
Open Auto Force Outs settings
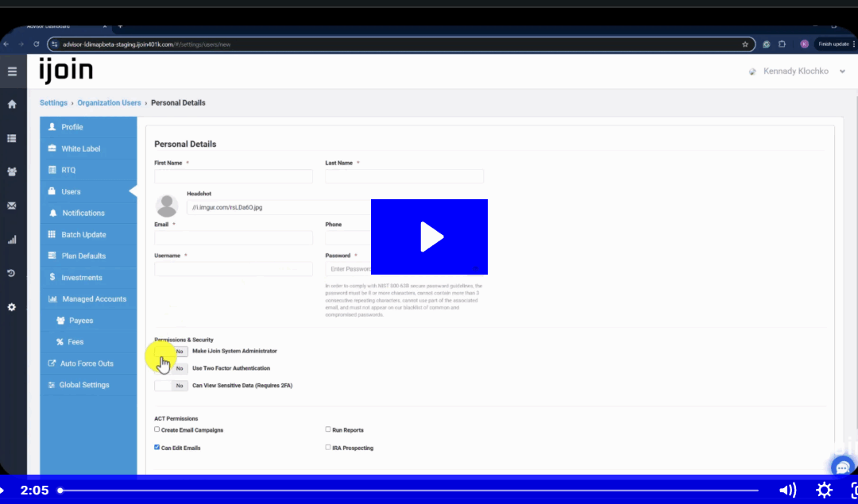coord(89,364)
